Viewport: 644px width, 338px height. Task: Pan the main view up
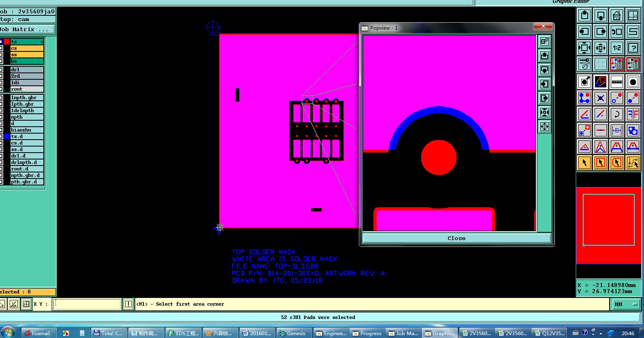tap(584, 15)
